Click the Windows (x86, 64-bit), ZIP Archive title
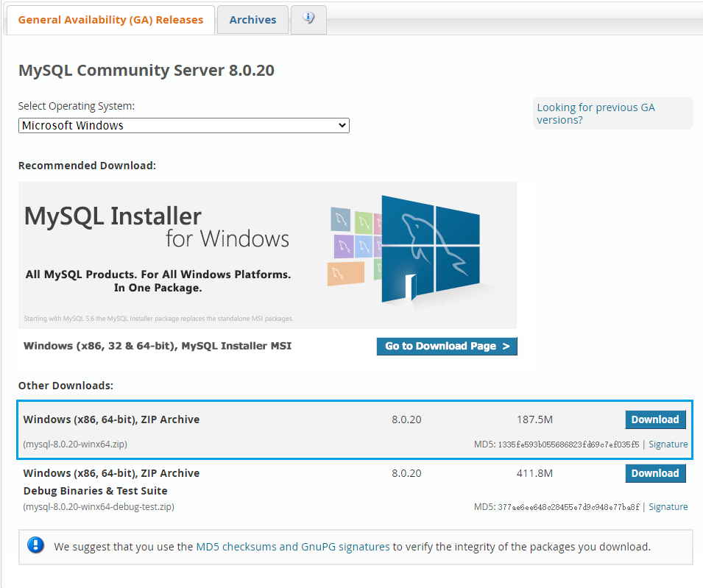Image resolution: width=703 pixels, height=588 pixels. 111,419
